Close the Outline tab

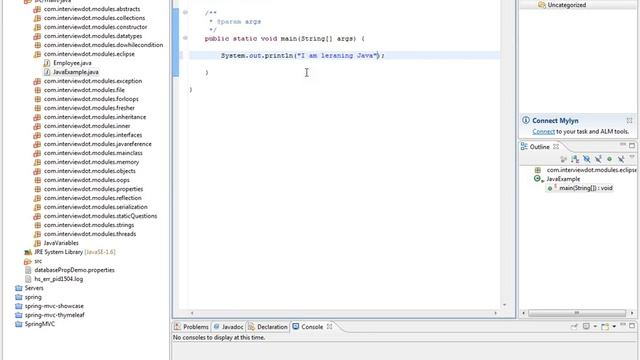point(556,147)
